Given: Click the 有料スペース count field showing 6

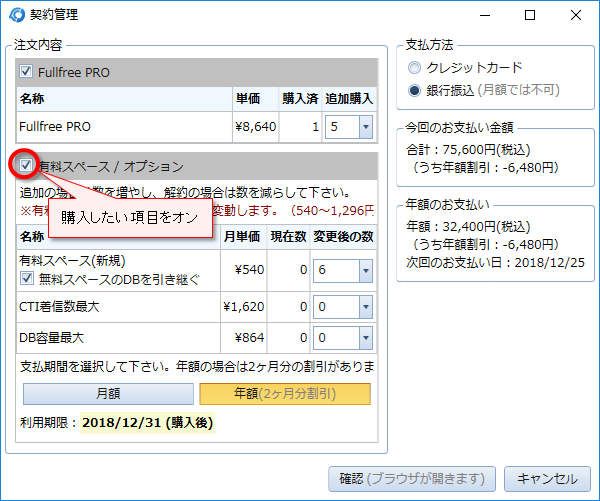Looking at the screenshot, I should (x=336, y=271).
